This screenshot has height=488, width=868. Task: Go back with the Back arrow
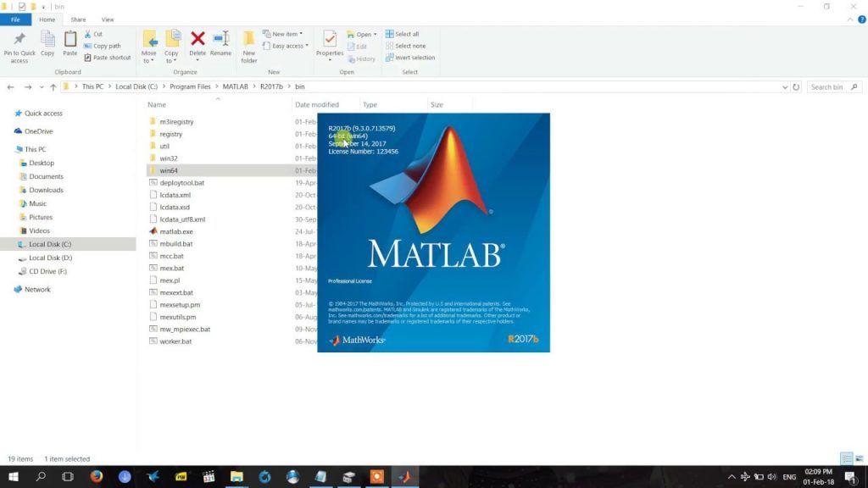(10, 87)
